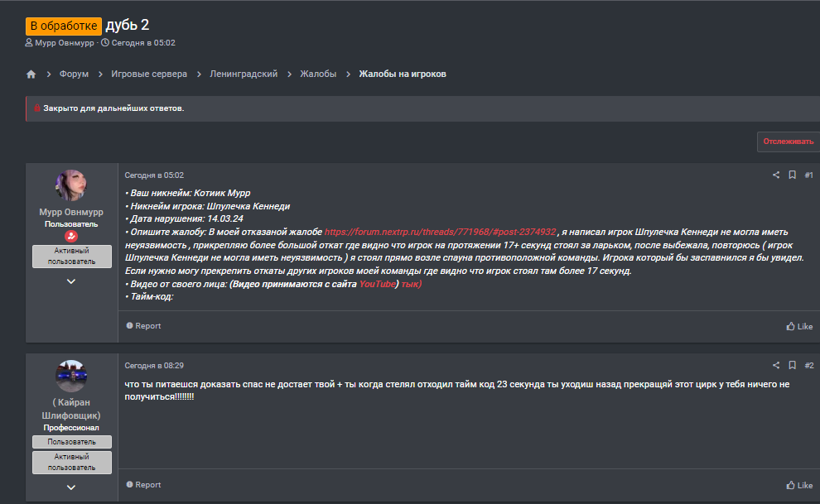This screenshot has height=504, width=820.
Task: Click the home icon in breadcrumbs
Action: pos(31,74)
